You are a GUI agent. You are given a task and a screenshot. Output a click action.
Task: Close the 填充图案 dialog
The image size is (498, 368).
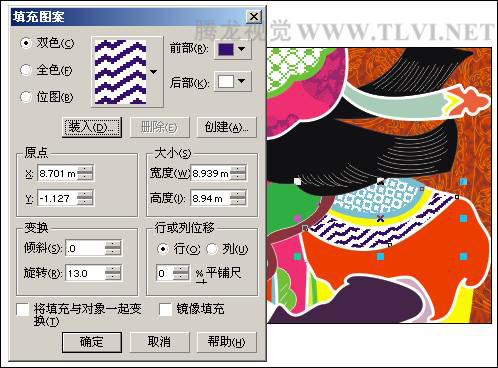pyautogui.click(x=254, y=16)
